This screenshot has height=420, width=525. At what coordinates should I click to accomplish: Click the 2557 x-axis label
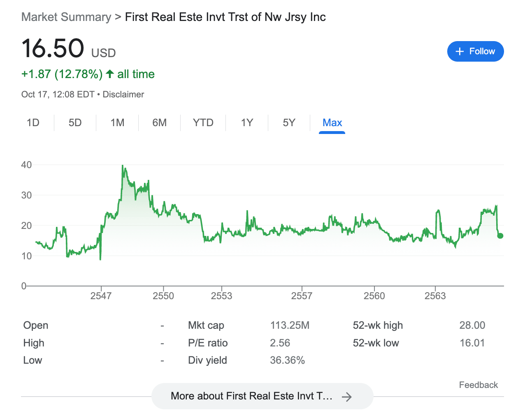click(x=302, y=296)
